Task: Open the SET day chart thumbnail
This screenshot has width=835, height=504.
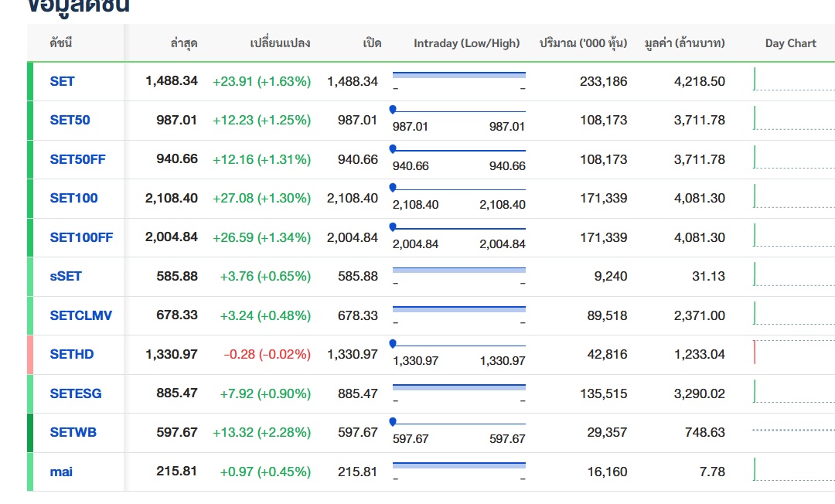Action: point(792,80)
